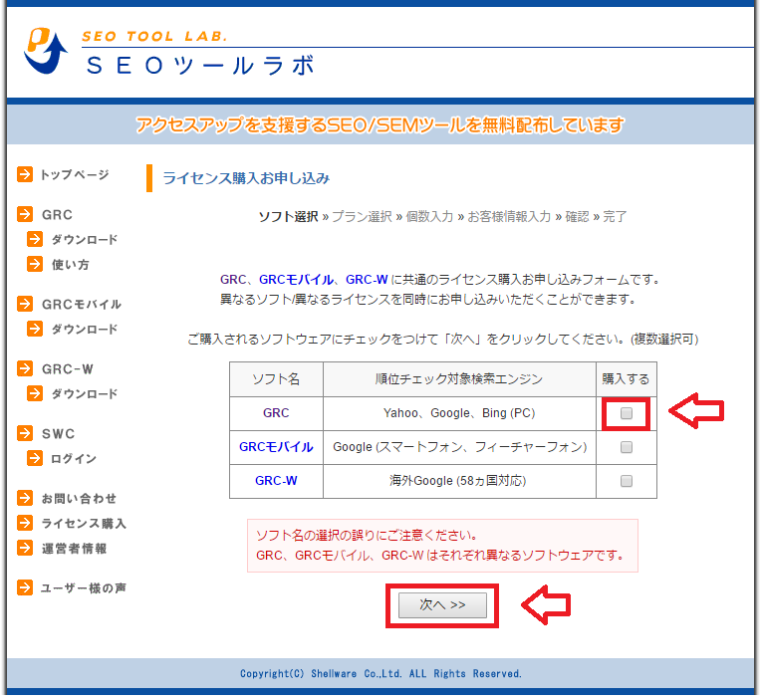This screenshot has height=700, width=762.
Task: Open お問い合わせ in the sidebar
Action: tap(79, 499)
